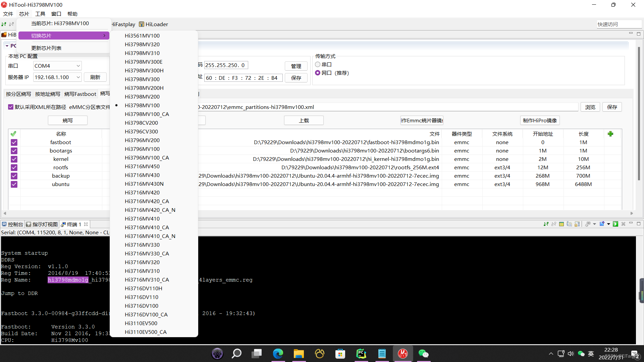Viewport: 644px width, 362px height.
Task: Switch to the 控制台 tab
Action: tap(12, 224)
